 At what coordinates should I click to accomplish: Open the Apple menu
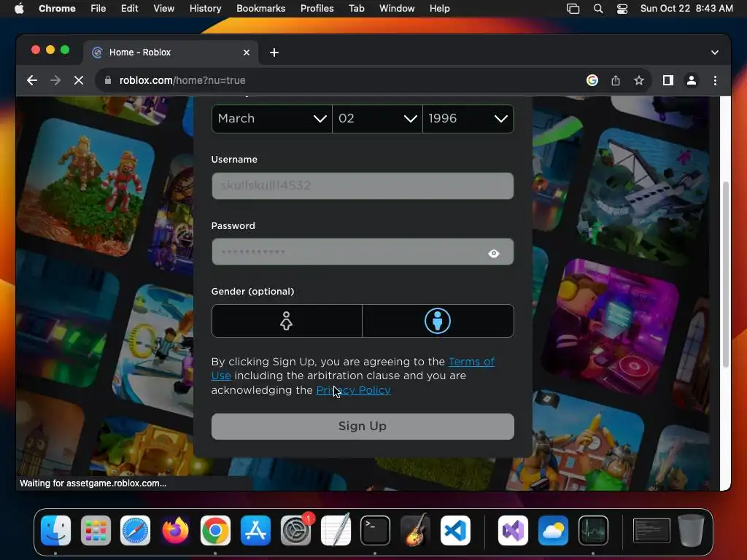tap(19, 8)
